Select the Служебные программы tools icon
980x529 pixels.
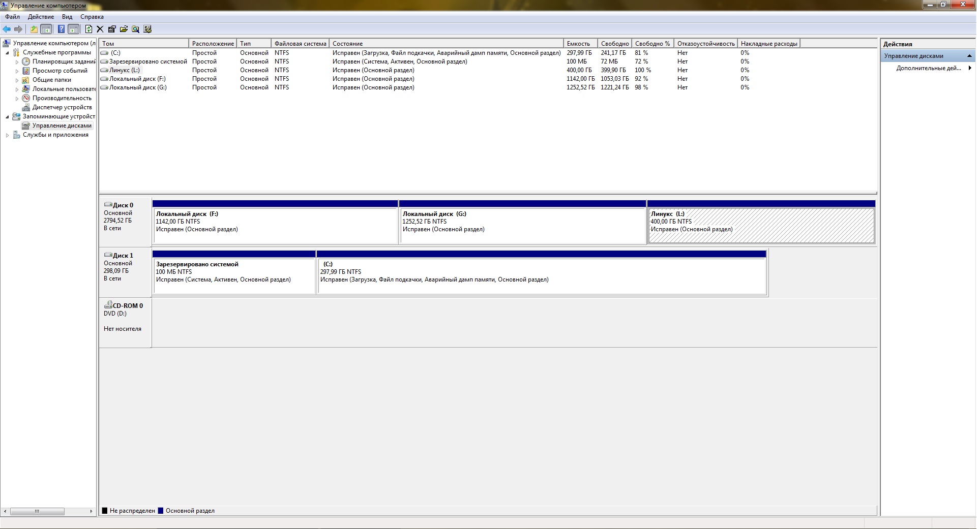tap(16, 52)
